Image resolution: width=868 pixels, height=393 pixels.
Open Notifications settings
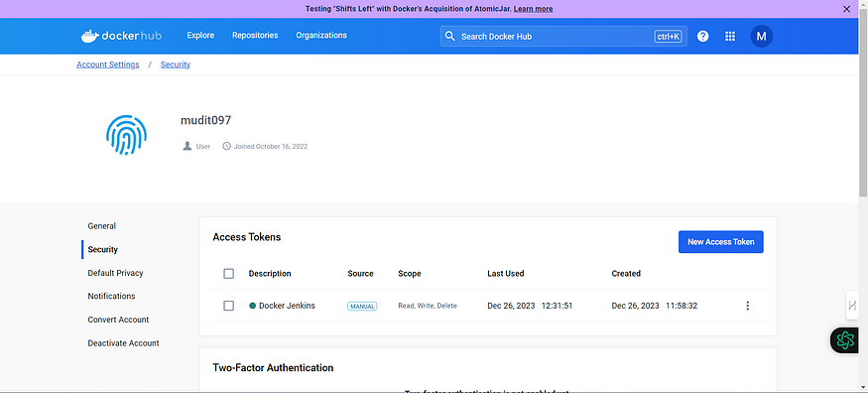pyautogui.click(x=111, y=296)
